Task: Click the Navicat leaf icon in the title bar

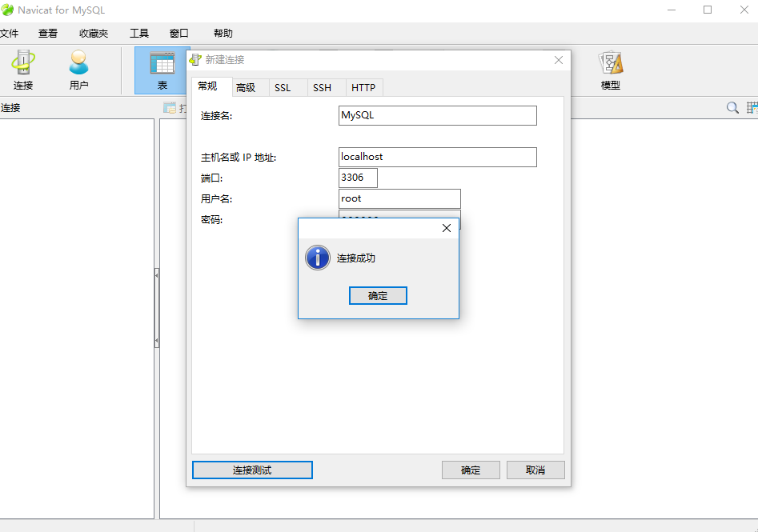Action: (x=8, y=10)
